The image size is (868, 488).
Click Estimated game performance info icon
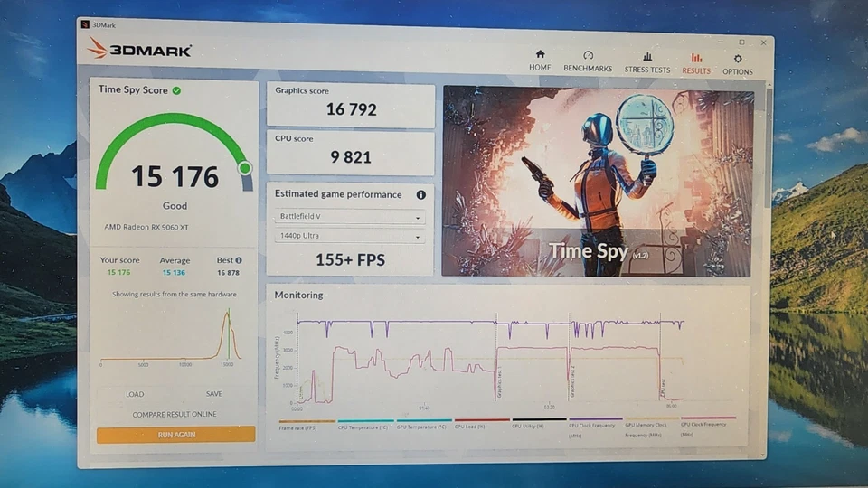[x=420, y=195]
